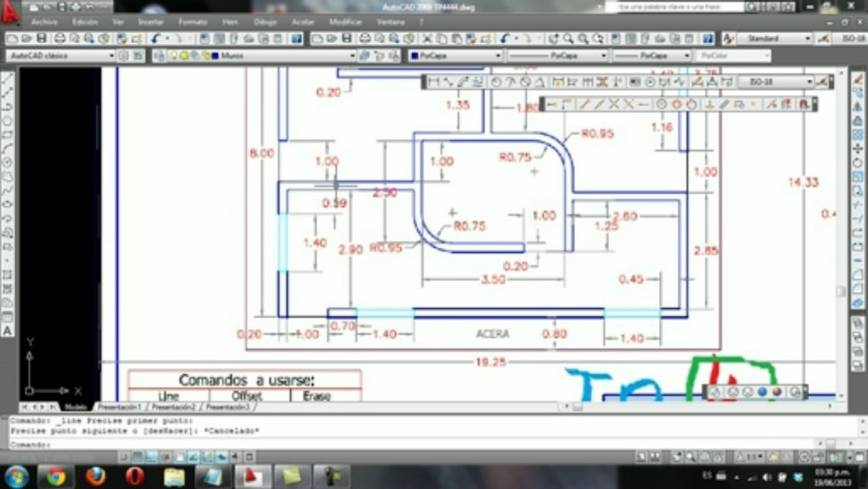Open the AutoCAD clásico workspace dropdown
868x489 pixels.
pyautogui.click(x=62, y=56)
